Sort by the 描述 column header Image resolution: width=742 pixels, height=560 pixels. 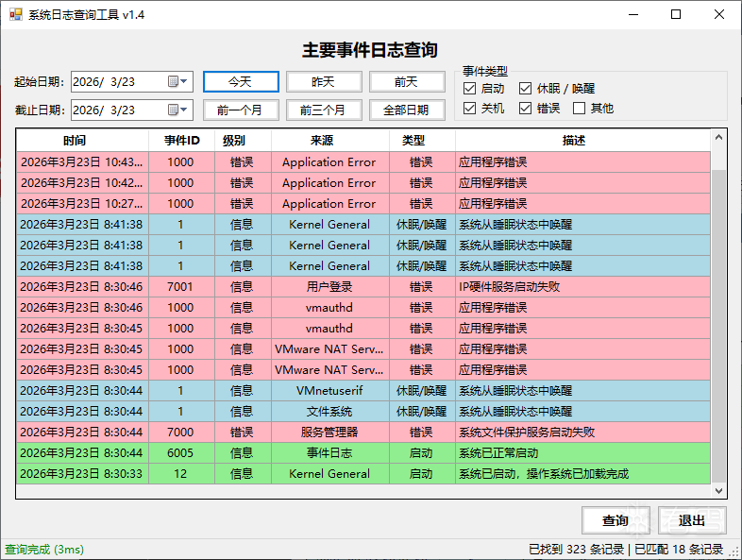pos(582,141)
